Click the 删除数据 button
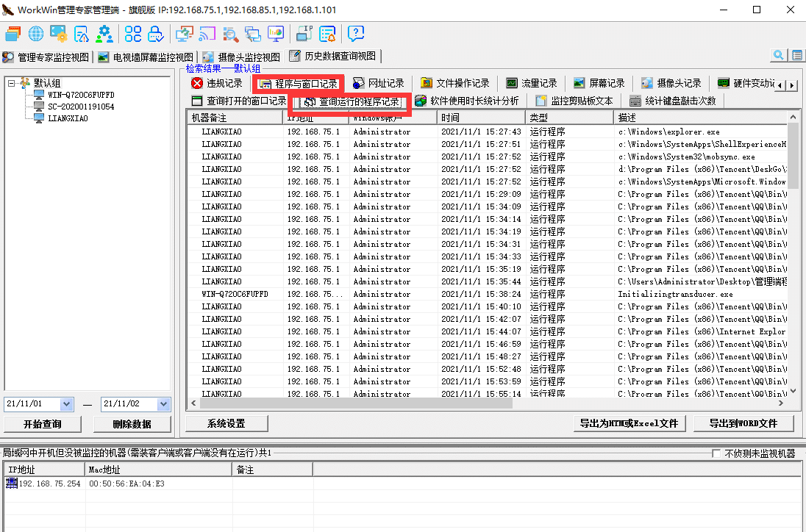Image resolution: width=806 pixels, height=532 pixels. [132, 424]
